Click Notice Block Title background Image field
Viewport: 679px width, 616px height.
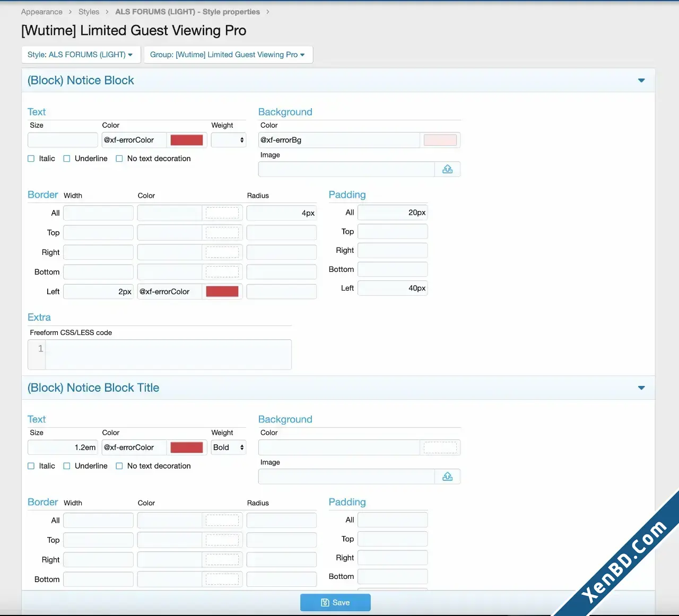(346, 477)
